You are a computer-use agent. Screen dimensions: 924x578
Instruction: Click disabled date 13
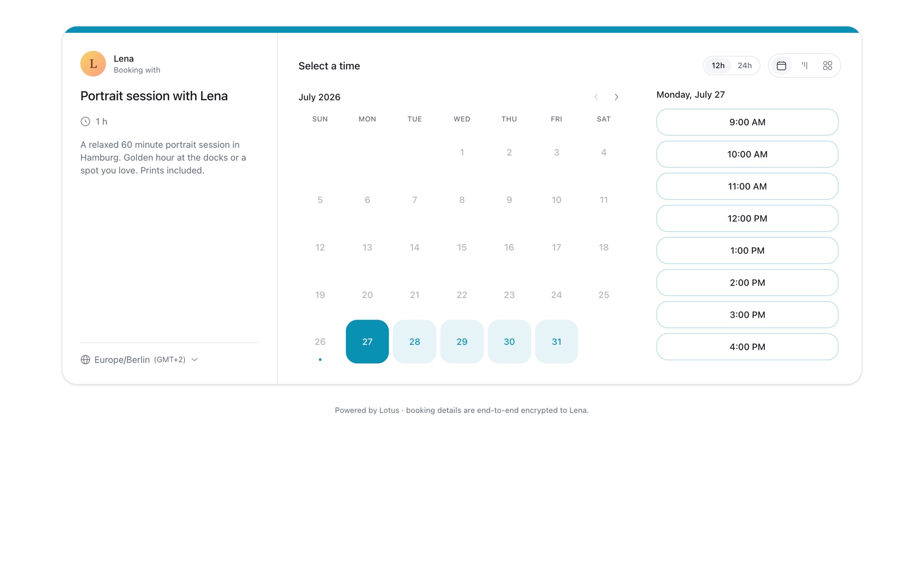(x=367, y=248)
